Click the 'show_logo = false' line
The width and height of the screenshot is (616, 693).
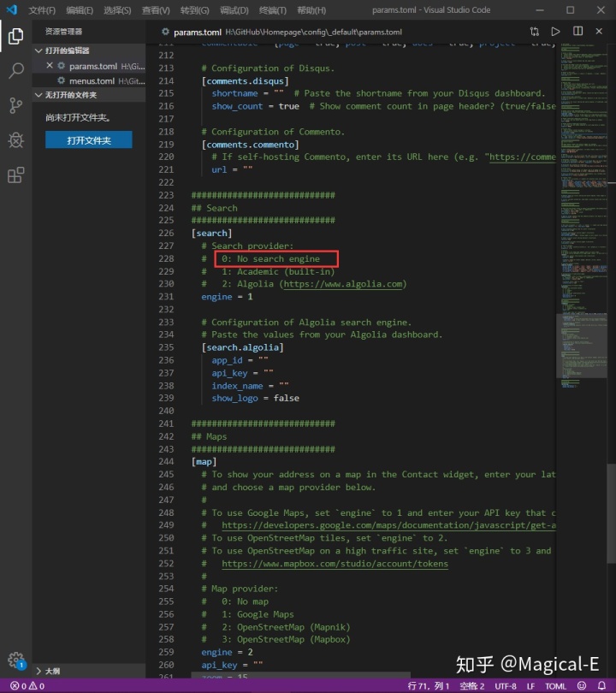[256, 398]
